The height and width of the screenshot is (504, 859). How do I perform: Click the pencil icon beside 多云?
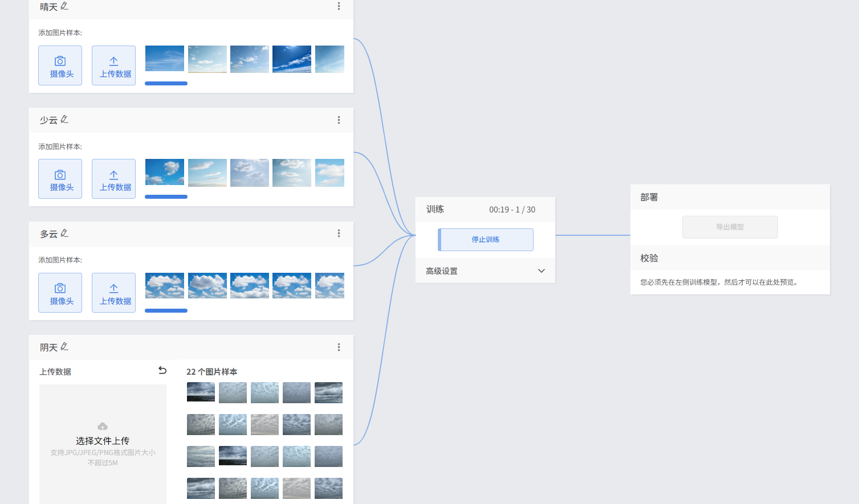tap(64, 233)
